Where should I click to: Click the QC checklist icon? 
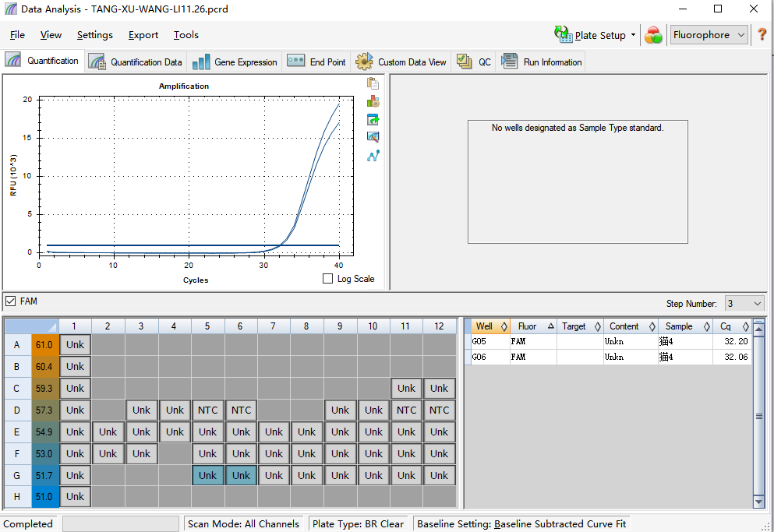point(464,62)
